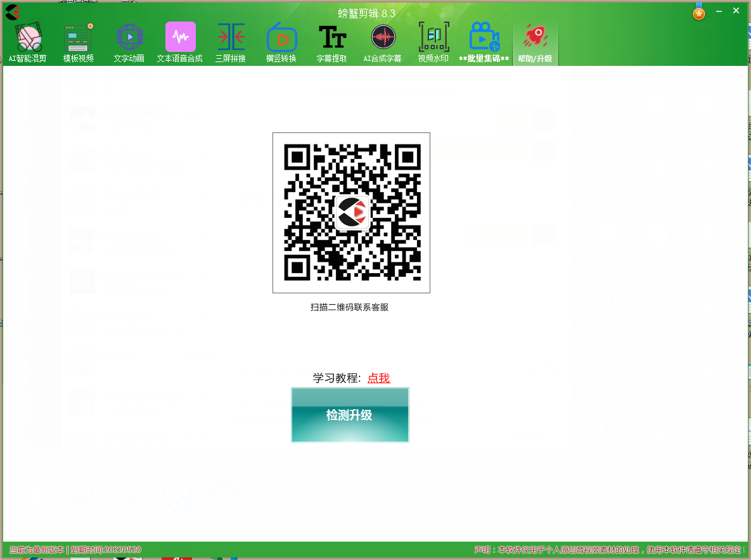Click the customer service QR code
This screenshot has width=751, height=560.
[x=351, y=213]
